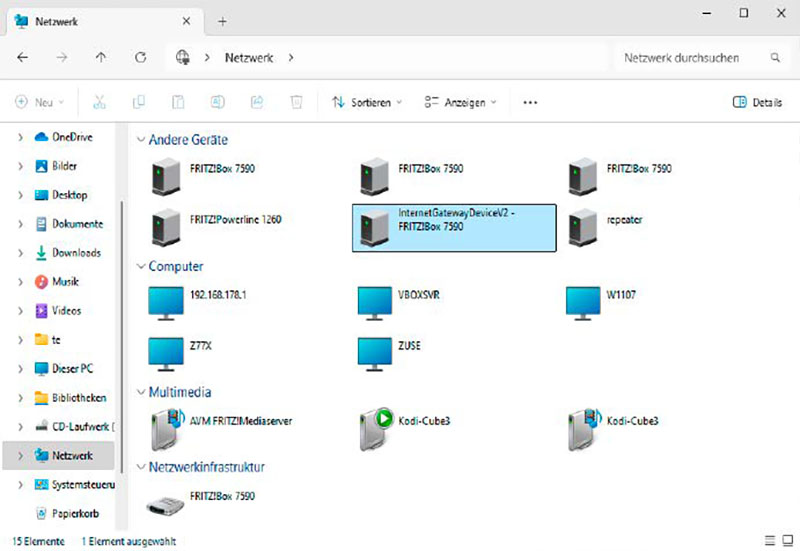The image size is (800, 551).
Task: Click the Einfügen paste icon
Action: click(x=178, y=102)
